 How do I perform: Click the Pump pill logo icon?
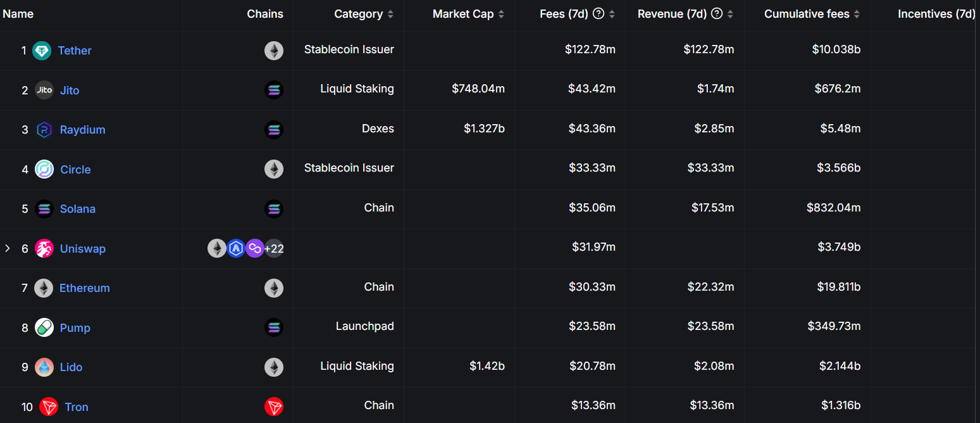(x=44, y=328)
